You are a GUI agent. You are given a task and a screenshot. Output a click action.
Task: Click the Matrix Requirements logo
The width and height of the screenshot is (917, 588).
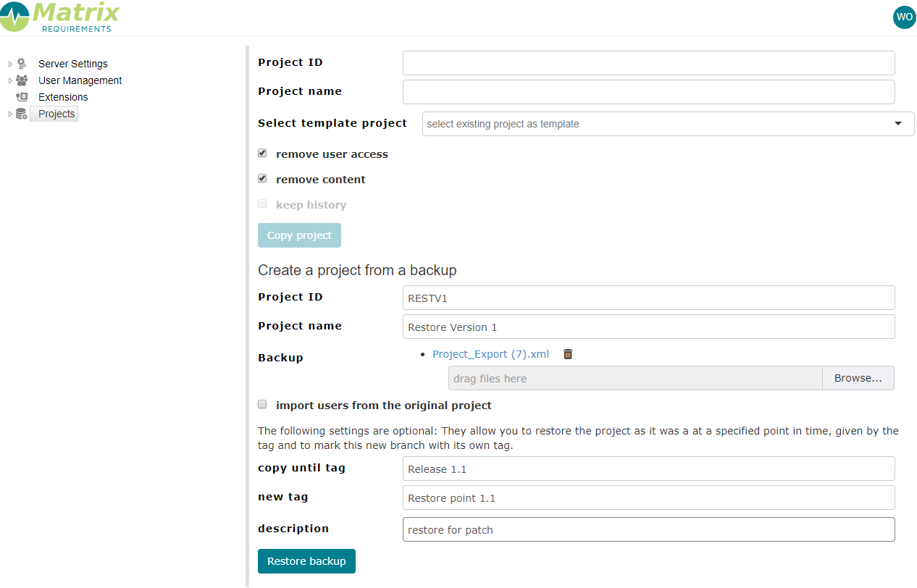click(60, 17)
